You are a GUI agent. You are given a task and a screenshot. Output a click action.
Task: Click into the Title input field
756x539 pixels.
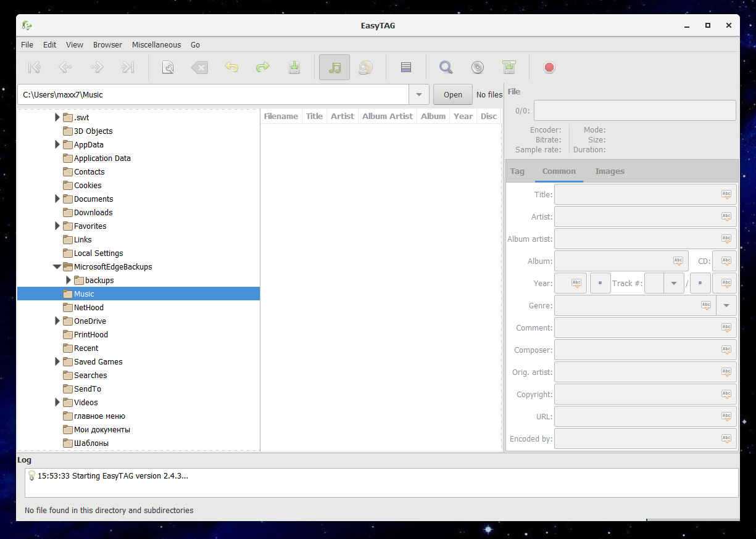point(636,194)
